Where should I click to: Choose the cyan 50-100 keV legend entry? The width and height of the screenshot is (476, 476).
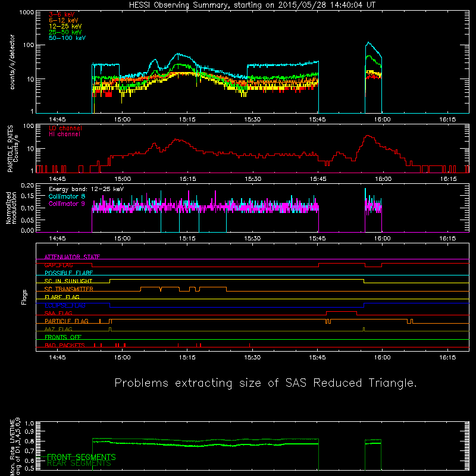[x=67, y=38]
